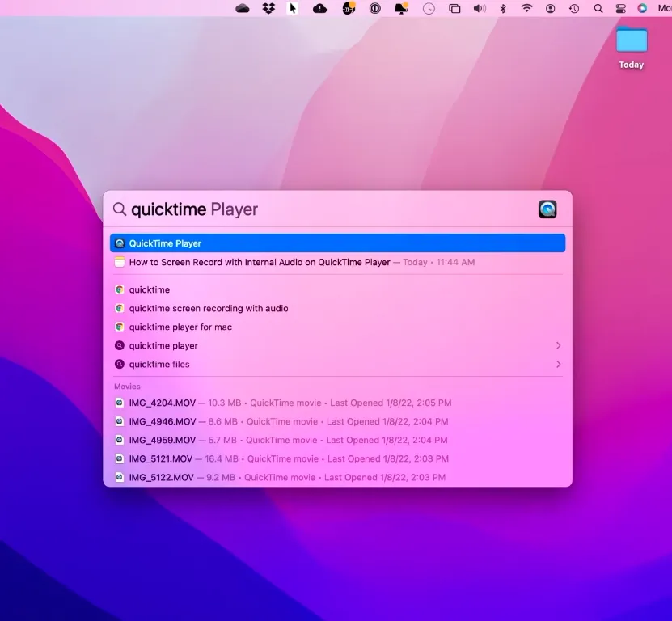Open IMG_4946.MOV movie result

(338, 422)
